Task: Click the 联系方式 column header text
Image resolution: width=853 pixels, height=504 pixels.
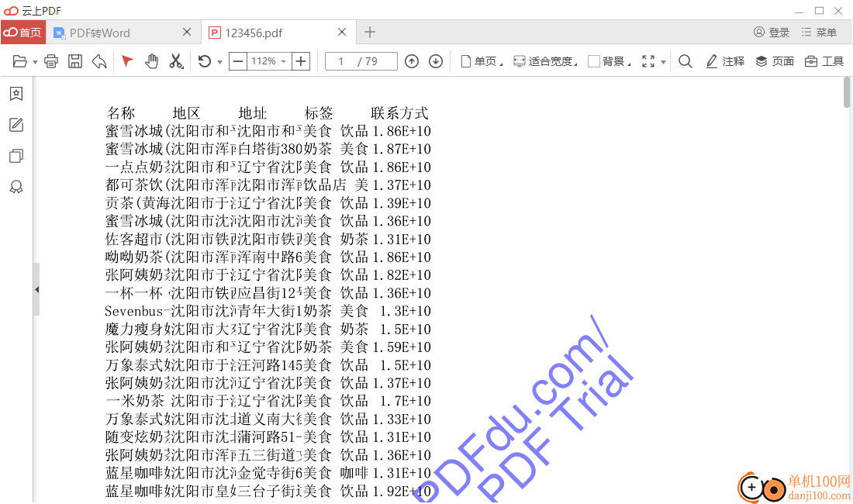Action: pyautogui.click(x=400, y=113)
